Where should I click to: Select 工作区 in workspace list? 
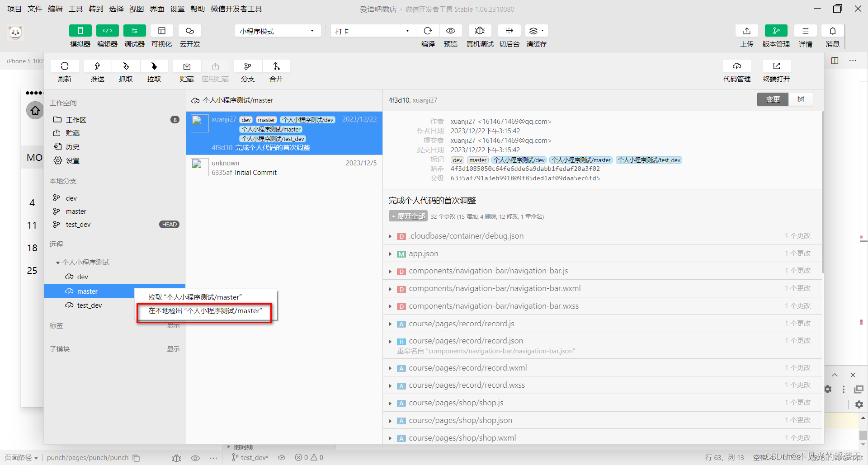(115, 120)
